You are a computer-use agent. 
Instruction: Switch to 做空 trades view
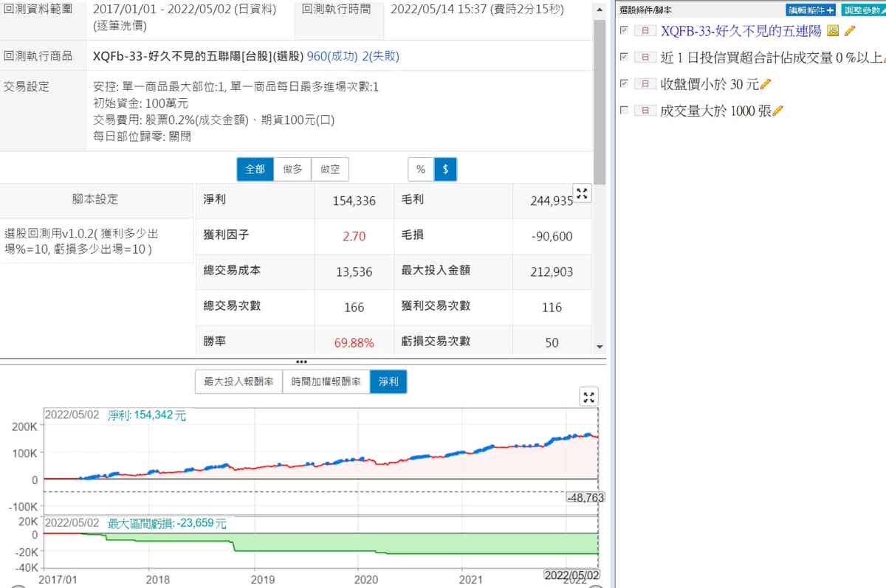point(330,169)
